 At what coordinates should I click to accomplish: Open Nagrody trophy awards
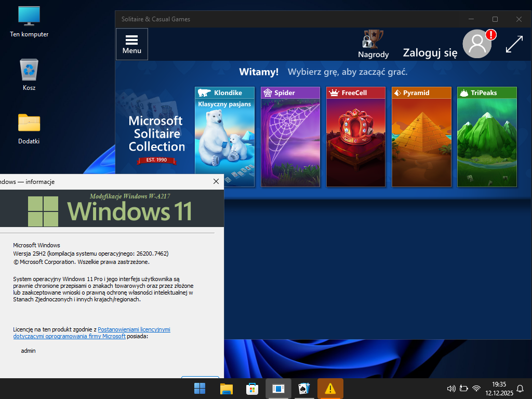pyautogui.click(x=373, y=44)
